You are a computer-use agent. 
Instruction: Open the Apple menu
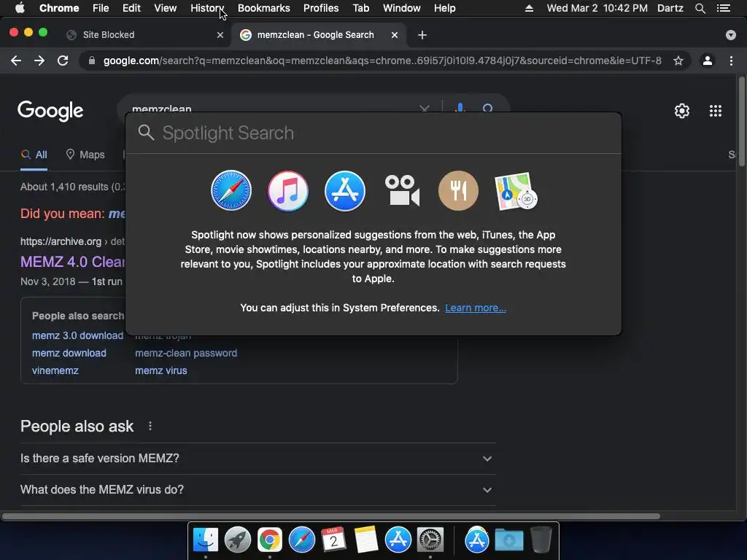click(20, 8)
